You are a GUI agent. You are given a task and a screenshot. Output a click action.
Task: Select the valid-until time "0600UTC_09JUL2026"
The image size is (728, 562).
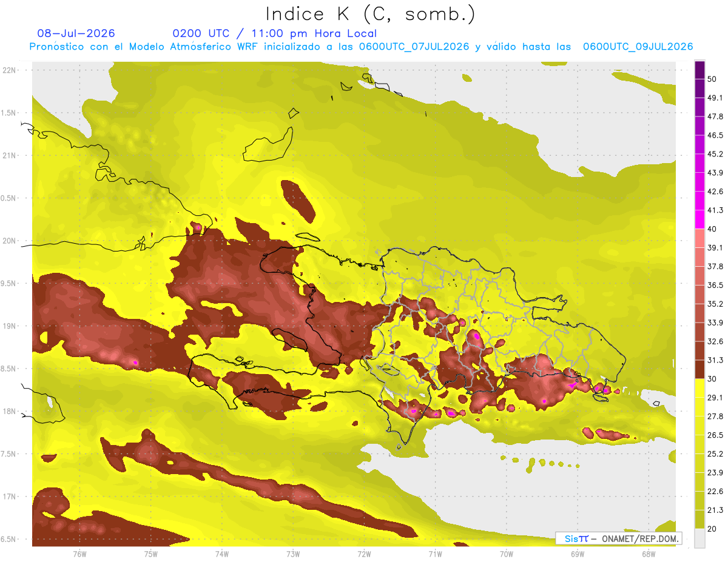[x=638, y=47]
